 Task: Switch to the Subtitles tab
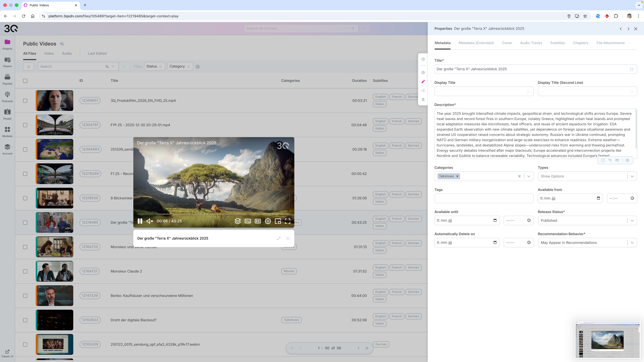(x=557, y=43)
